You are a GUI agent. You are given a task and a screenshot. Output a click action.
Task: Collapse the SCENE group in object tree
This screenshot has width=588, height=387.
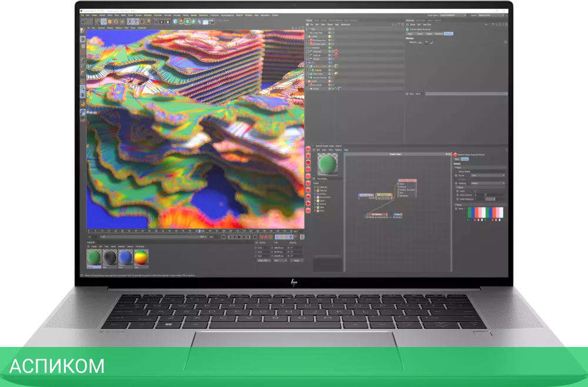coord(307,81)
